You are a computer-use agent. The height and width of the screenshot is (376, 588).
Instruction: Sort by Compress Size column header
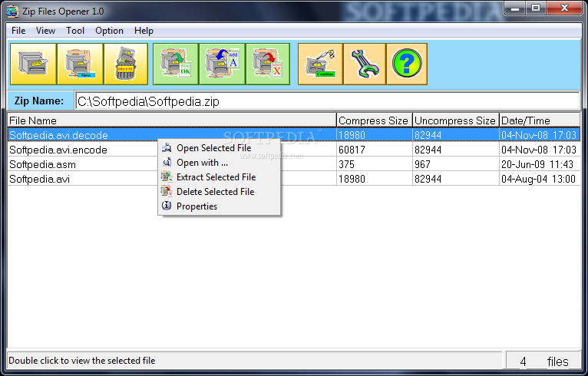click(375, 120)
